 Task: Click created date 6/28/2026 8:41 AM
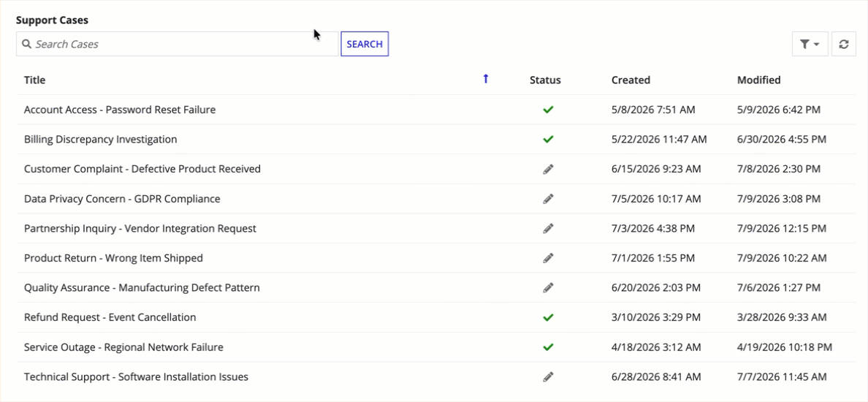pyautogui.click(x=656, y=377)
